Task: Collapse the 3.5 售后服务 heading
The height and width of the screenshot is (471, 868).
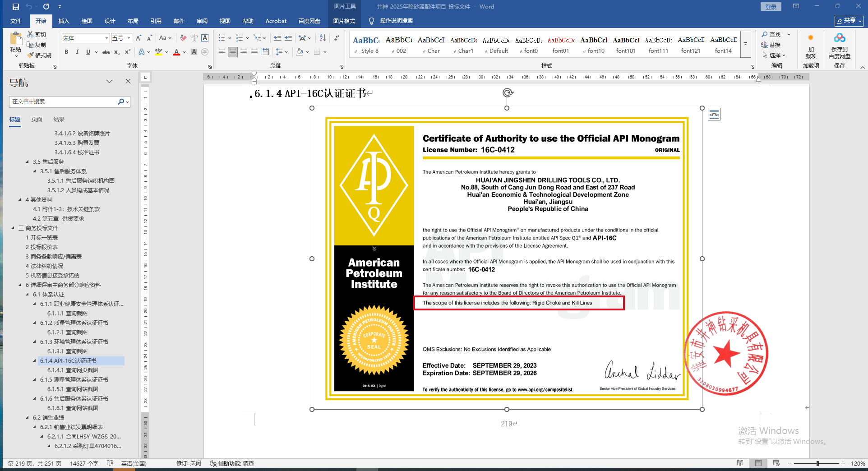Action: (x=28, y=162)
